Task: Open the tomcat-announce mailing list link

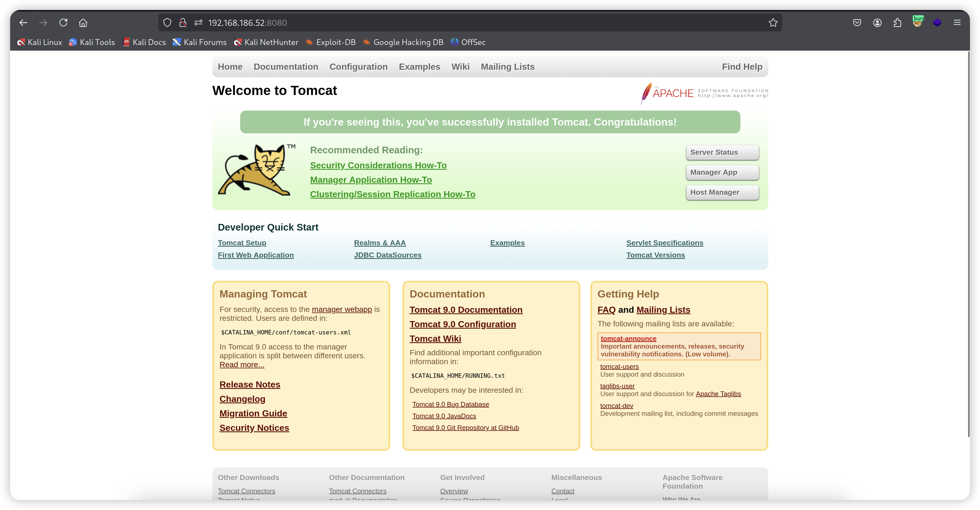Action: (x=628, y=339)
